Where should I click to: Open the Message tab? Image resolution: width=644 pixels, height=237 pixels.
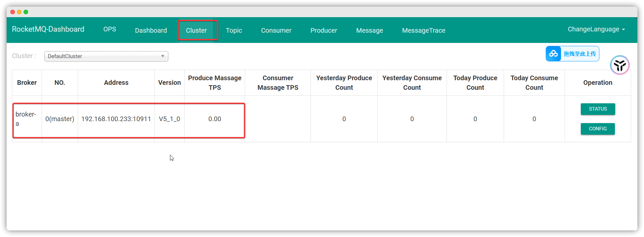pyautogui.click(x=369, y=30)
